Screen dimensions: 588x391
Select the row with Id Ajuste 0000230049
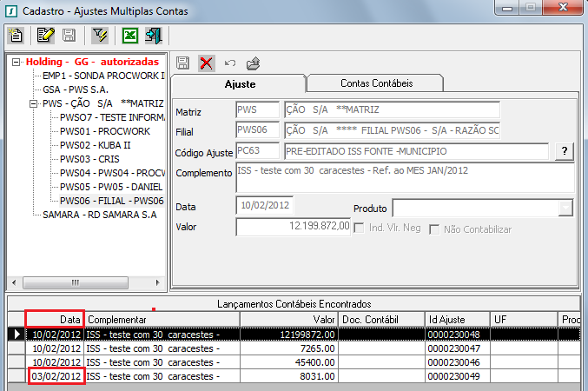[456, 375]
